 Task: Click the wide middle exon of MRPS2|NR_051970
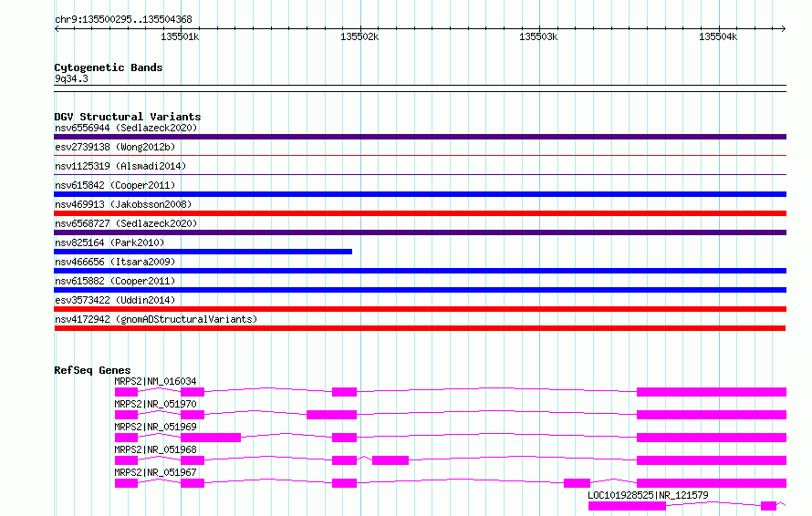pyautogui.click(x=332, y=415)
